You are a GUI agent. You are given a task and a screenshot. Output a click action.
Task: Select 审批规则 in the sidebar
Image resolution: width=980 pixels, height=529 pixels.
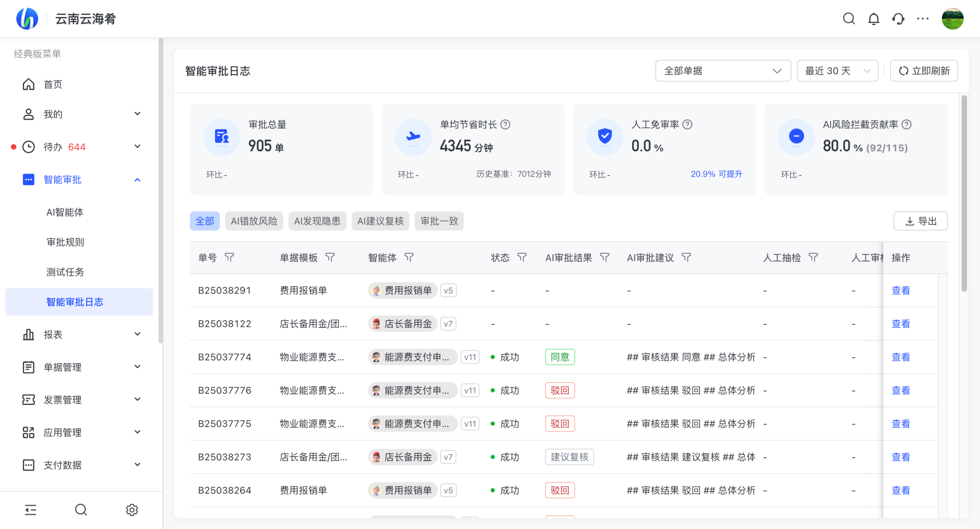(65, 242)
